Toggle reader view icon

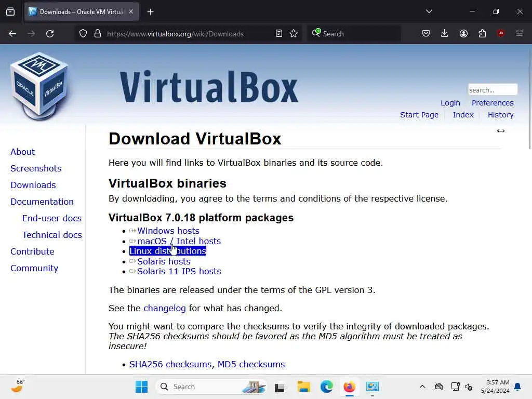tap(279, 34)
